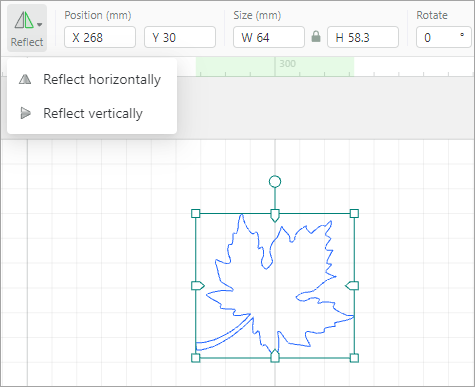Click the height H field
This screenshot has width=475, height=387.
point(363,37)
